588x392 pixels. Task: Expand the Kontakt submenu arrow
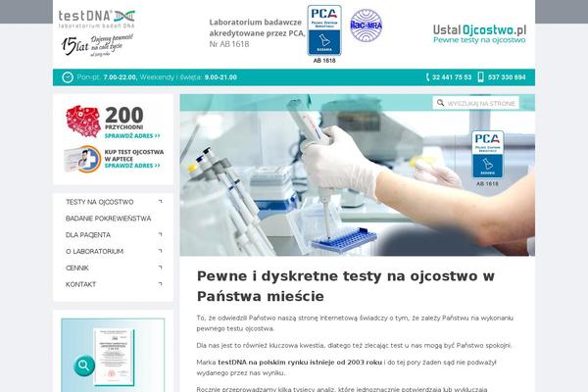point(161,284)
